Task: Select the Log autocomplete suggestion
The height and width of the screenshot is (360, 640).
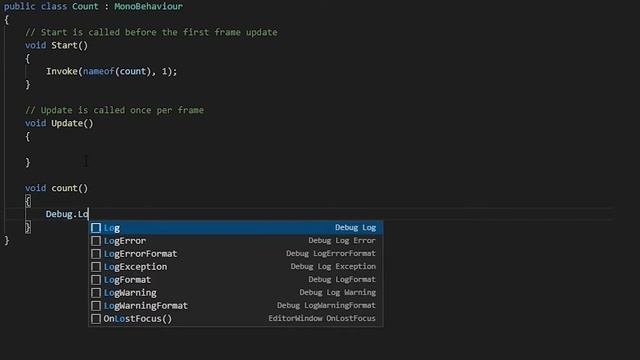Action: [236, 228]
